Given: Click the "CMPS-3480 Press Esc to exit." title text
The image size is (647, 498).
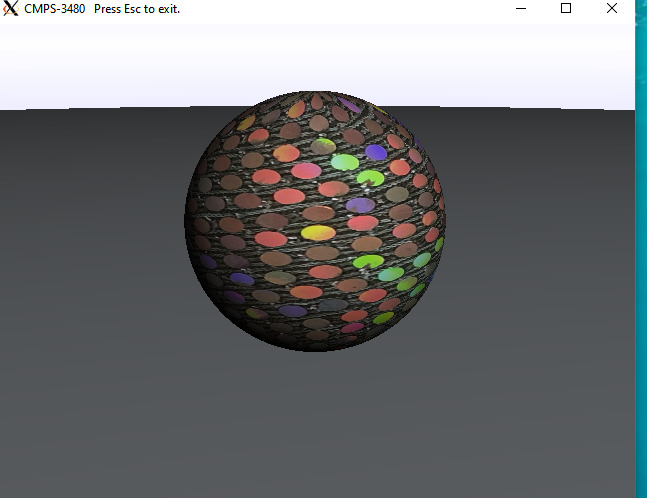Looking at the screenshot, I should tap(102, 9).
